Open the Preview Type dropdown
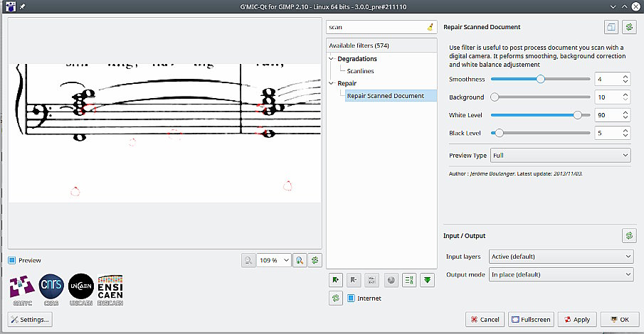Image resolution: width=644 pixels, height=334 pixels. (560, 156)
